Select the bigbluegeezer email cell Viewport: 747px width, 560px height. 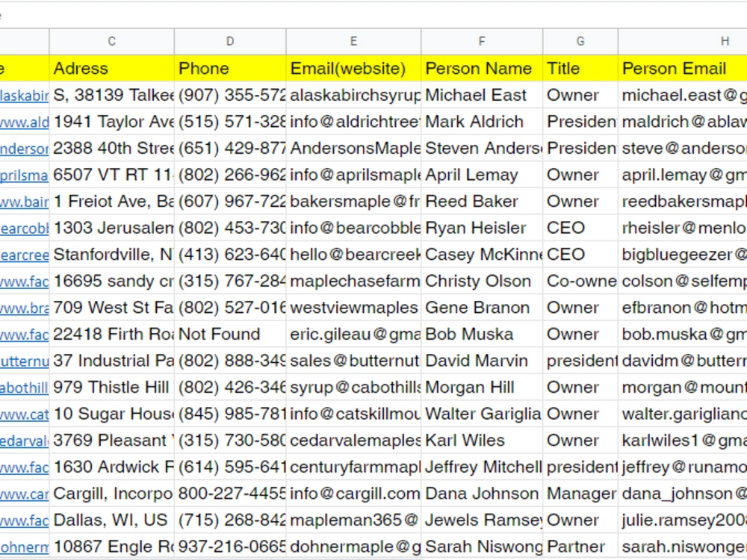(x=683, y=255)
